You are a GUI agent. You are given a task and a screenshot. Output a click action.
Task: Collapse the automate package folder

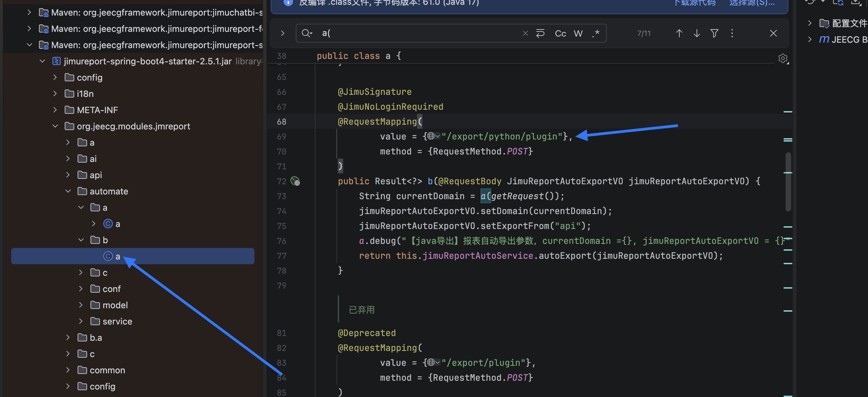[x=68, y=191]
